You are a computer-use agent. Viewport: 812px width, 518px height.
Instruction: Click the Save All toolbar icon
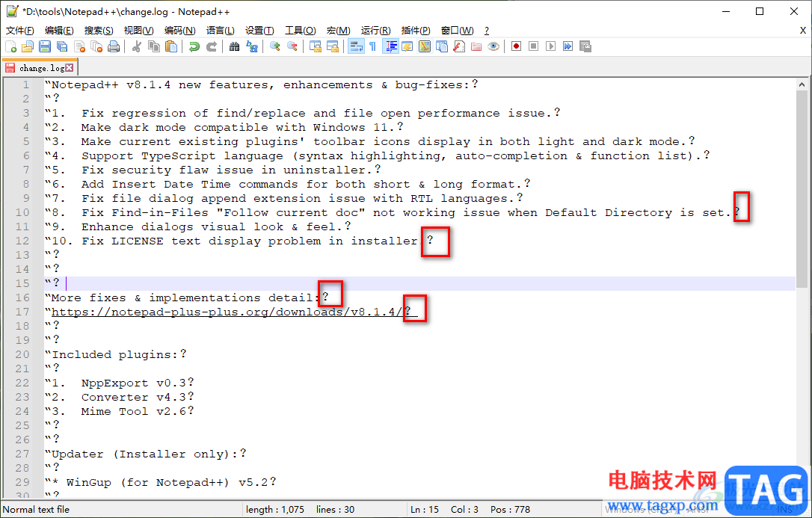(x=62, y=46)
